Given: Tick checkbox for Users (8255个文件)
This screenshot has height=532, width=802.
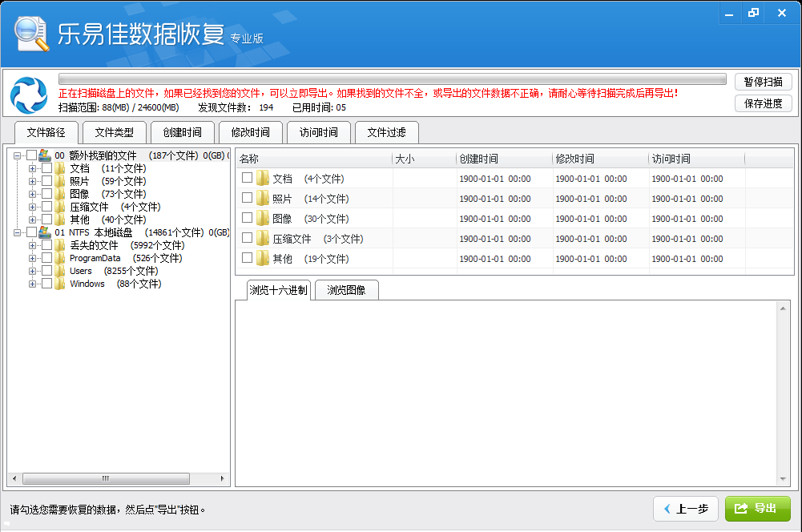Looking at the screenshot, I should 46,271.
